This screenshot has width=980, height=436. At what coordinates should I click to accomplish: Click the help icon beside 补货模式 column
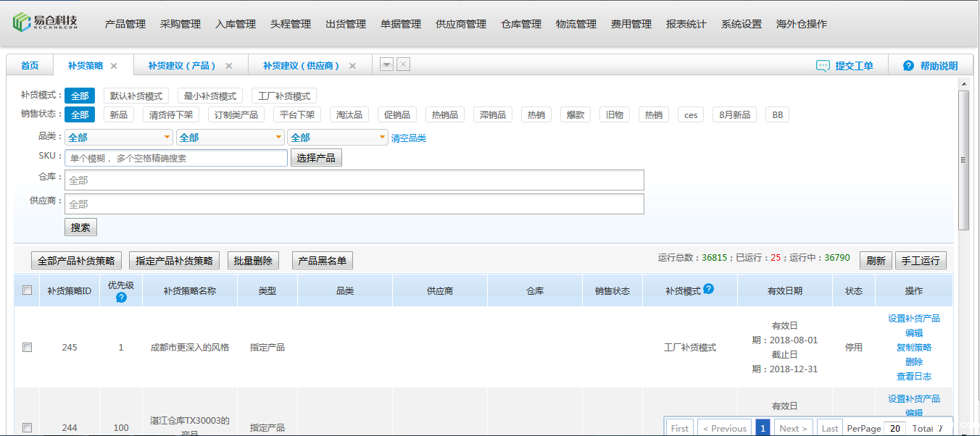pyautogui.click(x=708, y=289)
